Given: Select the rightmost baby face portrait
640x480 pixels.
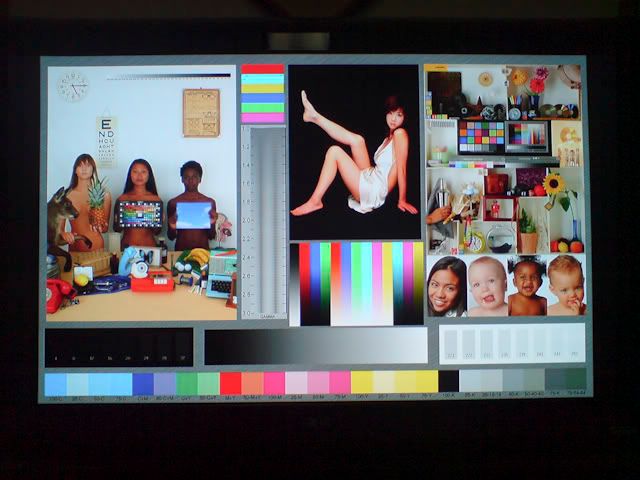Looking at the screenshot, I should (566, 285).
